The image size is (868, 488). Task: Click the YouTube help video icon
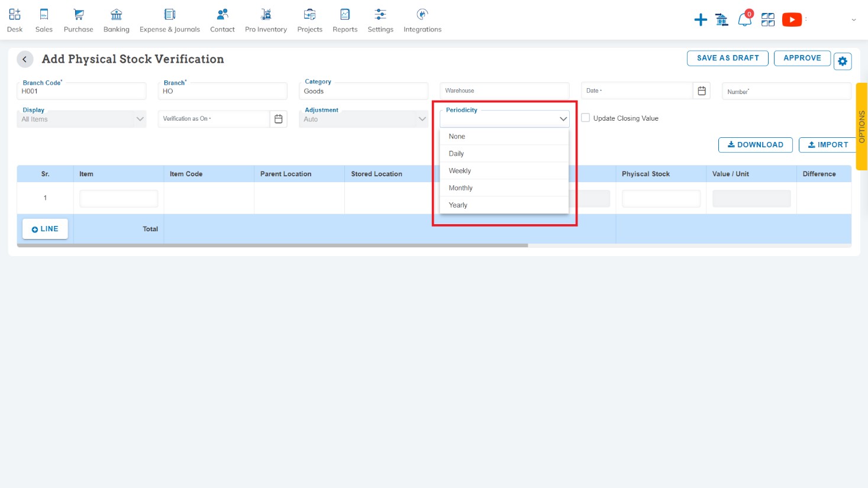(792, 20)
